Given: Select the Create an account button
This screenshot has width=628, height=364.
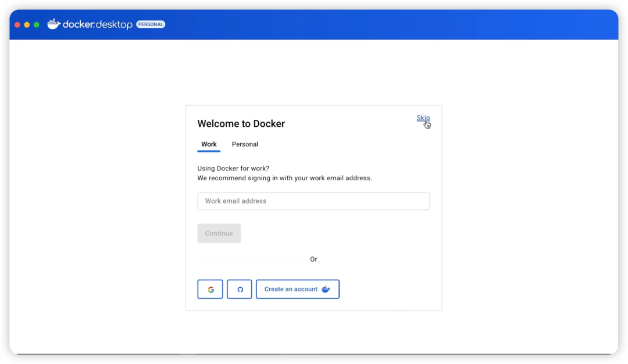Looking at the screenshot, I should coord(298,289).
